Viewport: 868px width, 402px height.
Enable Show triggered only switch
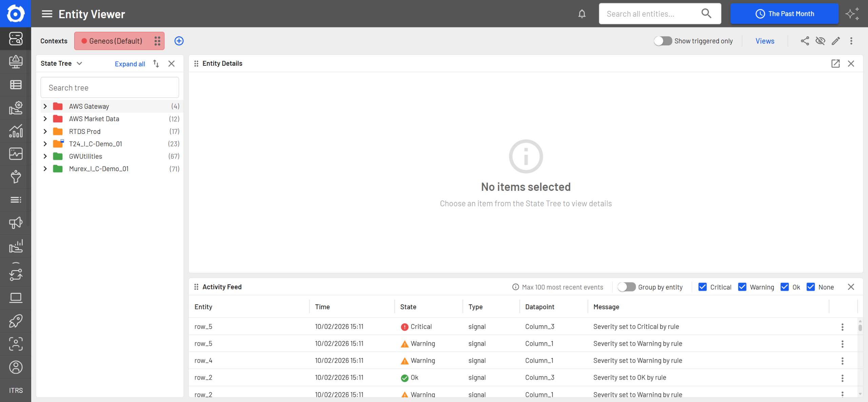click(663, 41)
